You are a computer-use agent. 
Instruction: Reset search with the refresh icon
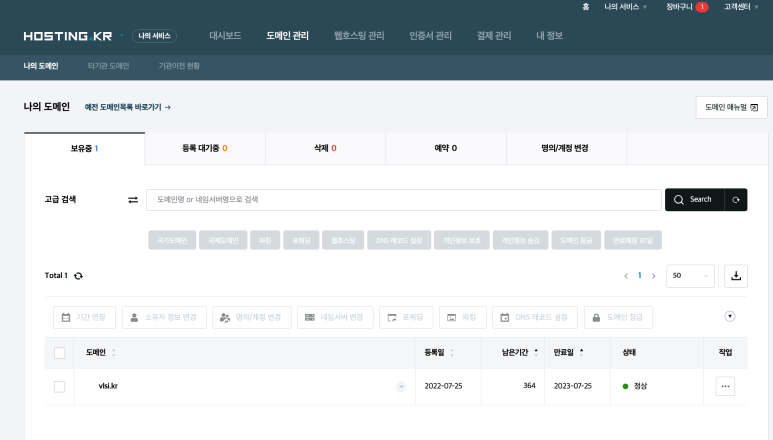pyautogui.click(x=736, y=200)
